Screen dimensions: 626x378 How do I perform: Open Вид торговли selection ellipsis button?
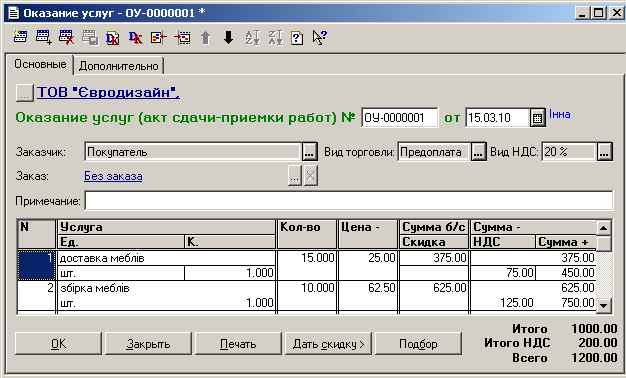click(478, 152)
